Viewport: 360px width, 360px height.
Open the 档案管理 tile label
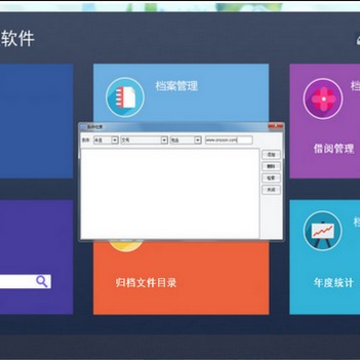177,86
